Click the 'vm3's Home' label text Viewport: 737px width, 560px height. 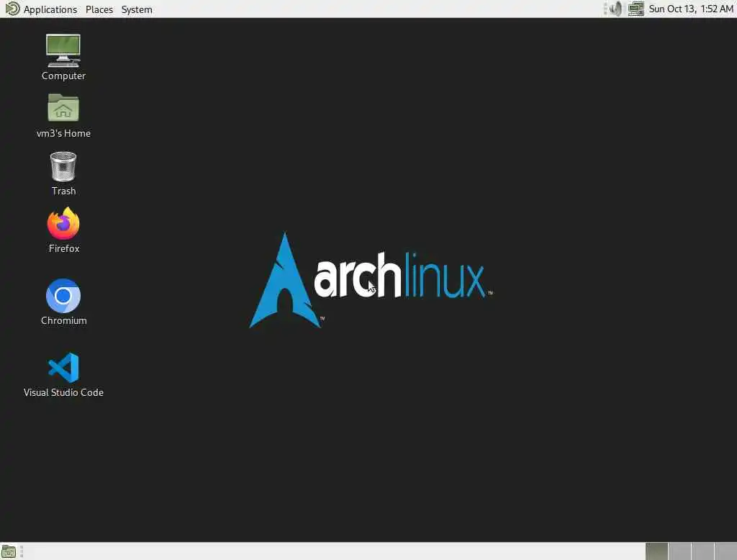pos(63,134)
